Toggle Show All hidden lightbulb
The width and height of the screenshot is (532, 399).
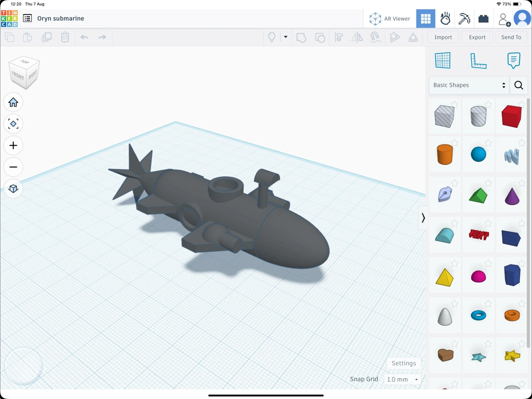pos(272,37)
